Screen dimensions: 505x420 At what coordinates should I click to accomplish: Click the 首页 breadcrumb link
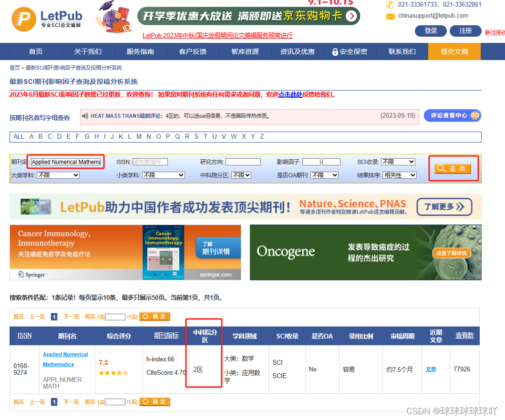point(14,68)
